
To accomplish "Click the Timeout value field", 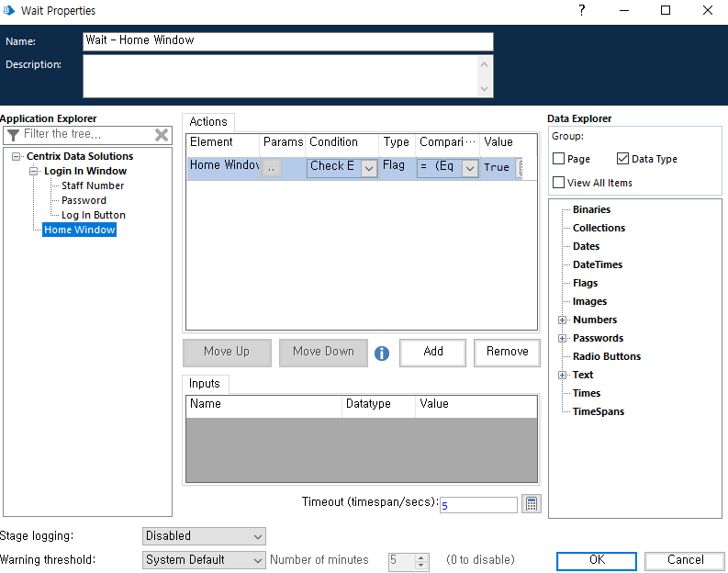I will pos(478,505).
